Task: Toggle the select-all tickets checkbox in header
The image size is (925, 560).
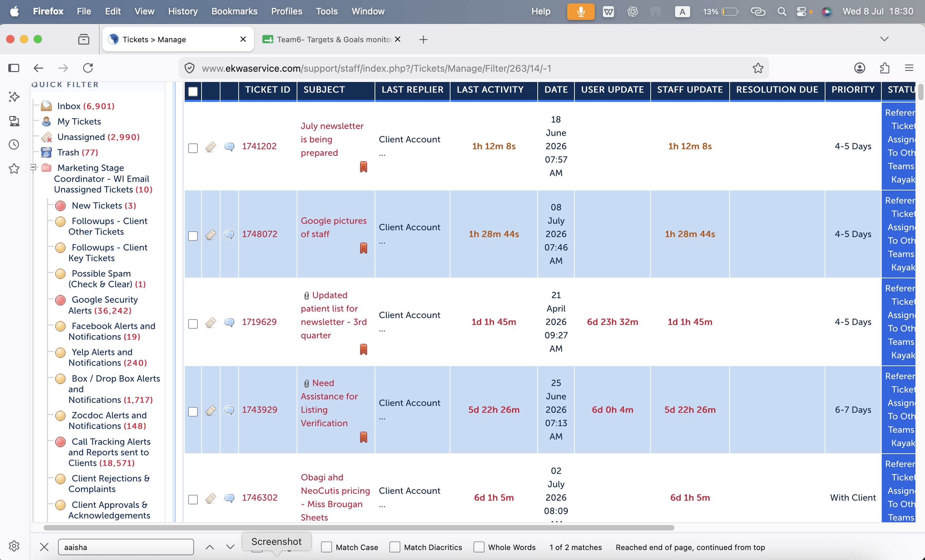Action: (x=193, y=92)
